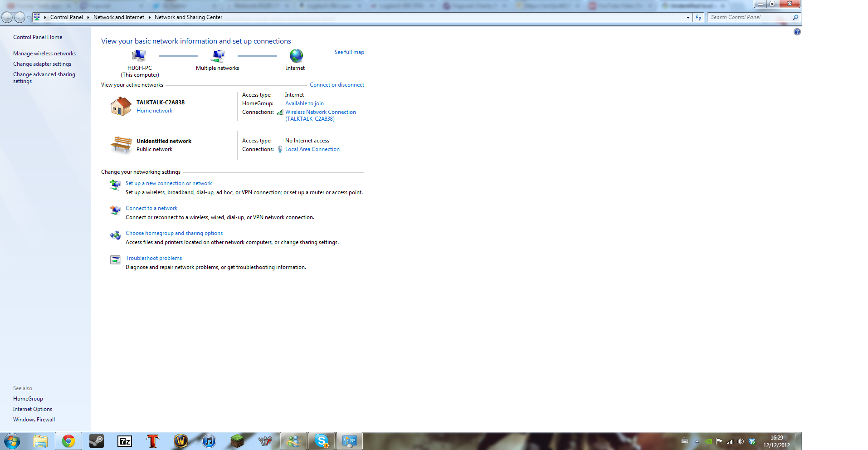Screen dimensions: 868x450
Task: Click Connect to a network link
Action: coord(151,208)
